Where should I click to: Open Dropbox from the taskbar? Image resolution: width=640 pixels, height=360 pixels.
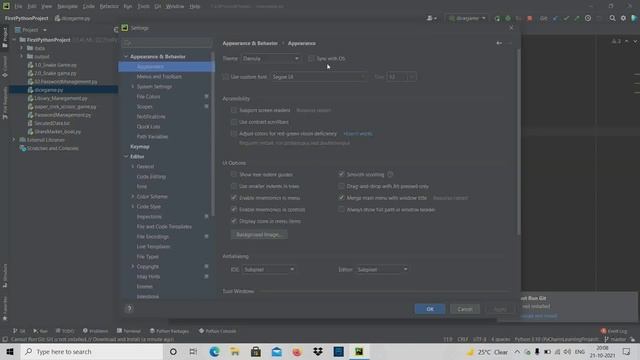pos(318,351)
